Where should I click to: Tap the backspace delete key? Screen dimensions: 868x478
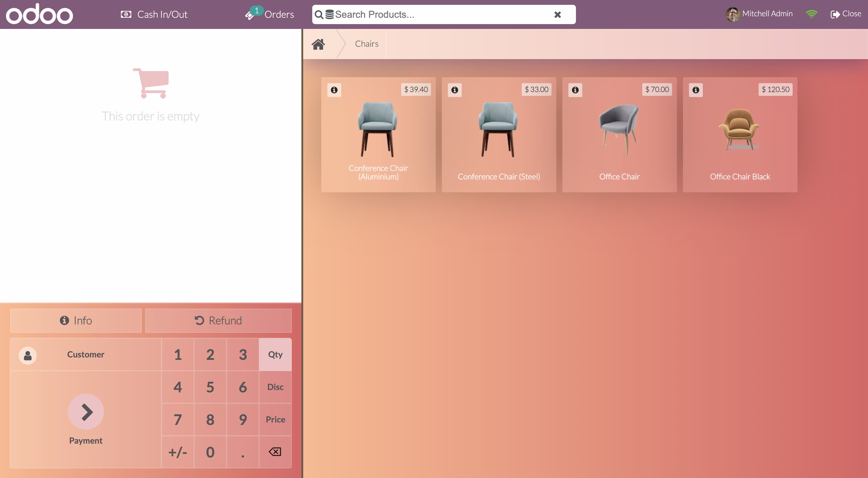[x=275, y=452]
